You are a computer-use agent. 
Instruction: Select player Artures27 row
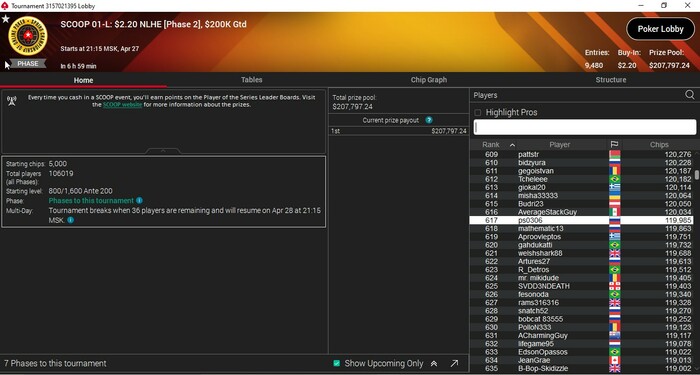pos(581,261)
